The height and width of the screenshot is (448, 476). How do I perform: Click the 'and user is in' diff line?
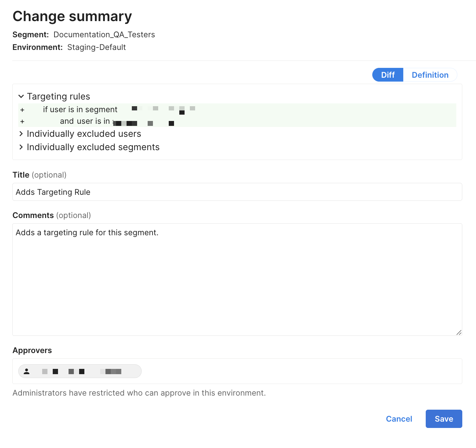[85, 121]
